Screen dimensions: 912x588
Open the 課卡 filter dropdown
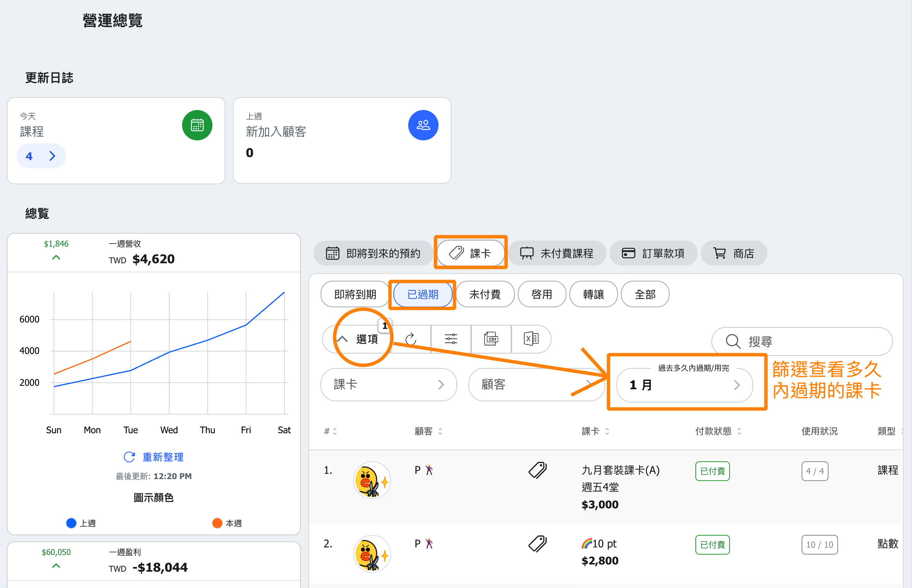click(388, 385)
